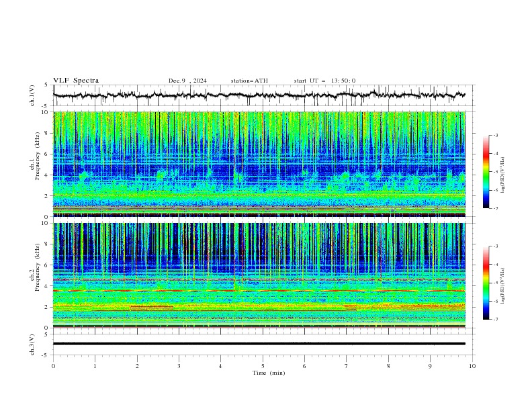Click the "-3" label on ch.1 colorbar
The height and width of the screenshot is (411, 532).
tap(495, 135)
